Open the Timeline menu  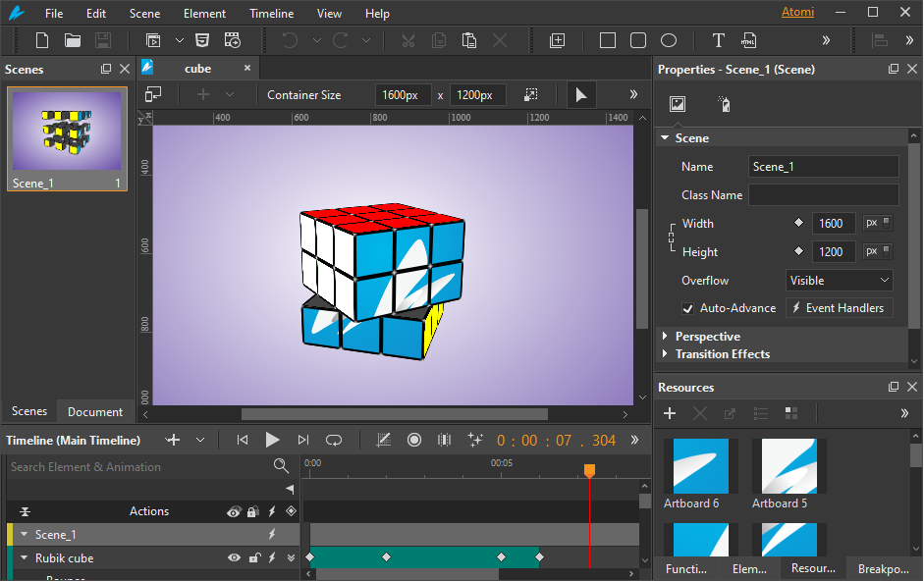(271, 14)
